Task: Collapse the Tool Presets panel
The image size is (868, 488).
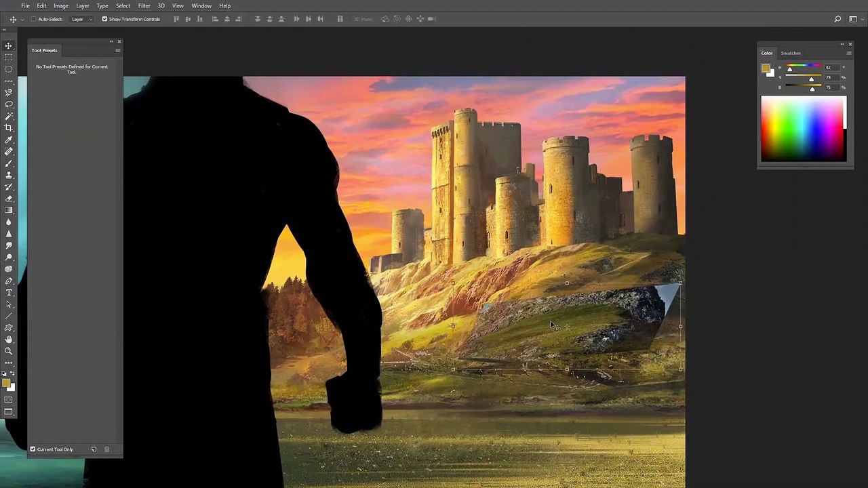Action: pyautogui.click(x=111, y=41)
